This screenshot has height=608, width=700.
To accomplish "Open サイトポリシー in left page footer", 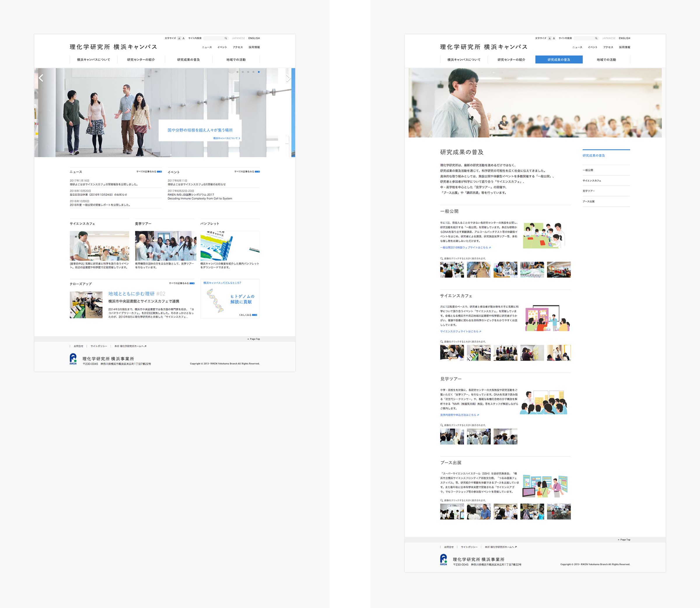I will pos(99,346).
